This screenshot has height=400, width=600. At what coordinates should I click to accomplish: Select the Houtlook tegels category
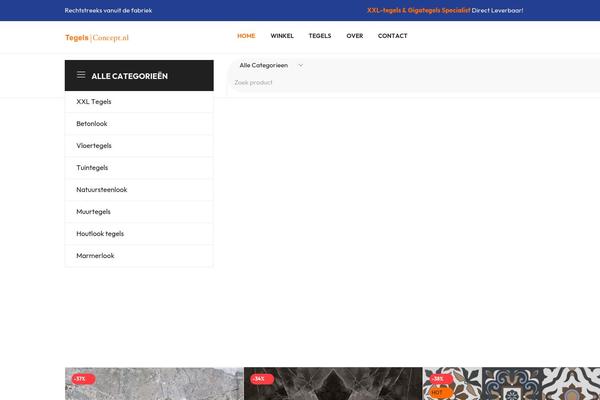click(139, 234)
